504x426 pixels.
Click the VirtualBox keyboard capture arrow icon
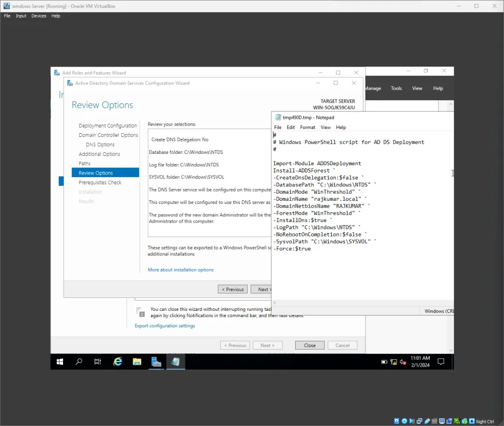[472, 421]
